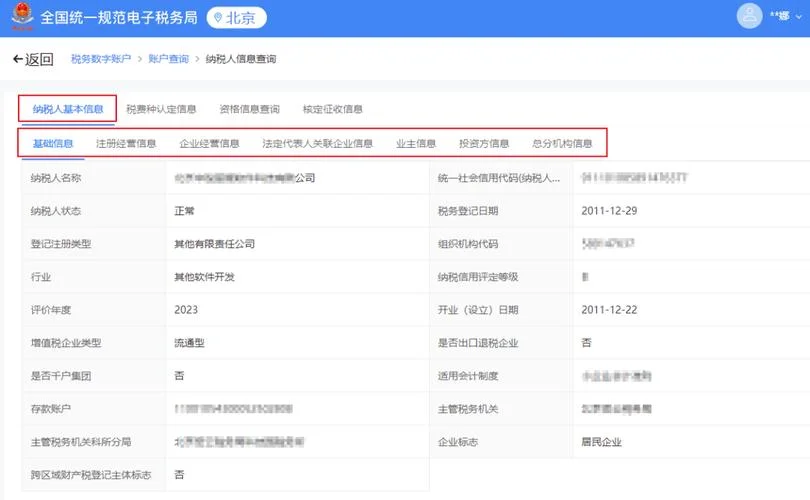Open the 企业经营信息 sub-tab
This screenshot has height=500, width=810.
tap(209, 144)
